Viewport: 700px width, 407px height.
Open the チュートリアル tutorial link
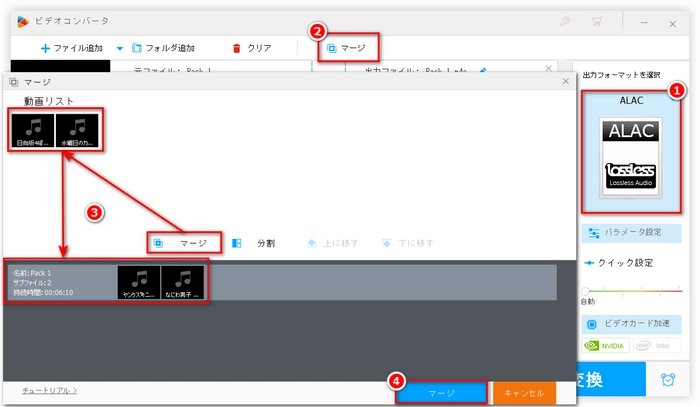43,390
